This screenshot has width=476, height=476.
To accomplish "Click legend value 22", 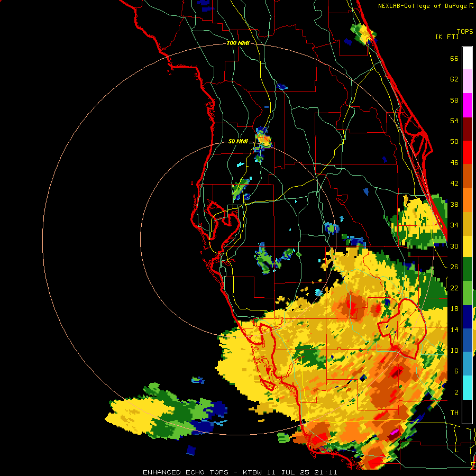I will point(454,288).
